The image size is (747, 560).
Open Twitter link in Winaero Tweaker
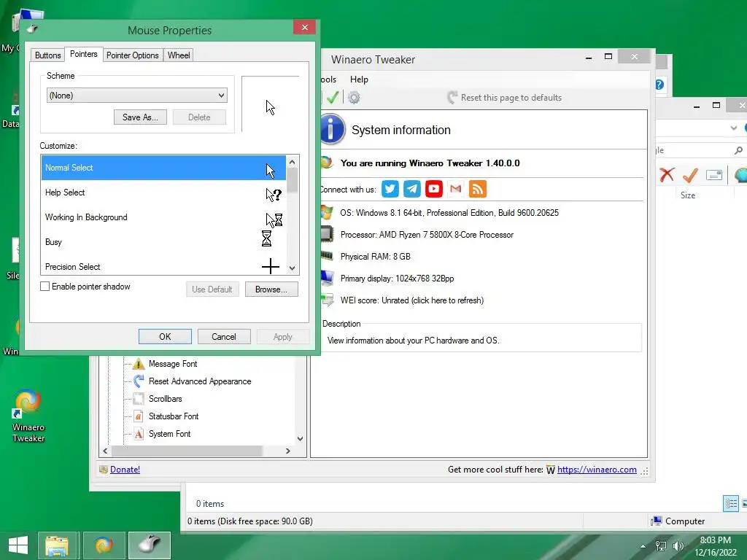coord(390,189)
